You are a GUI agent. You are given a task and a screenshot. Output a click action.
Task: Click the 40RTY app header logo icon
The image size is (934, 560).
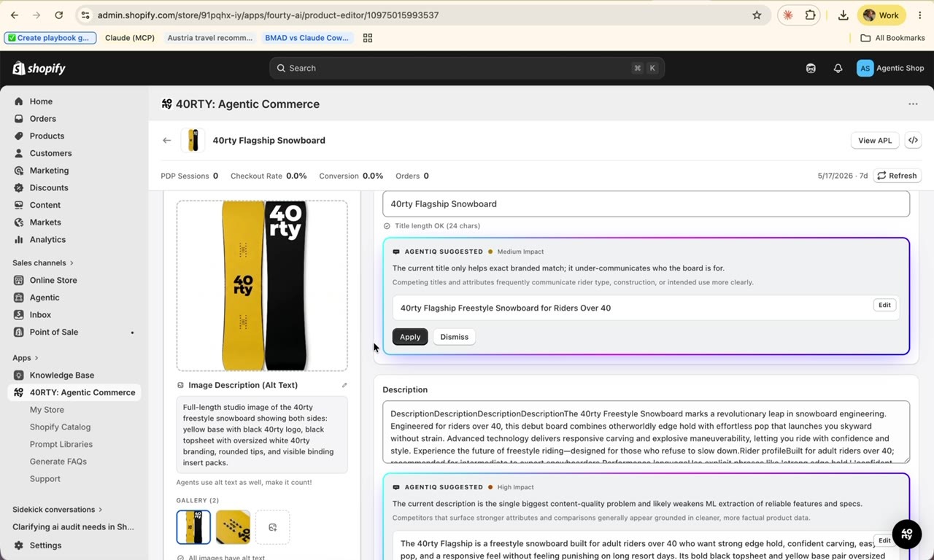coord(166,104)
